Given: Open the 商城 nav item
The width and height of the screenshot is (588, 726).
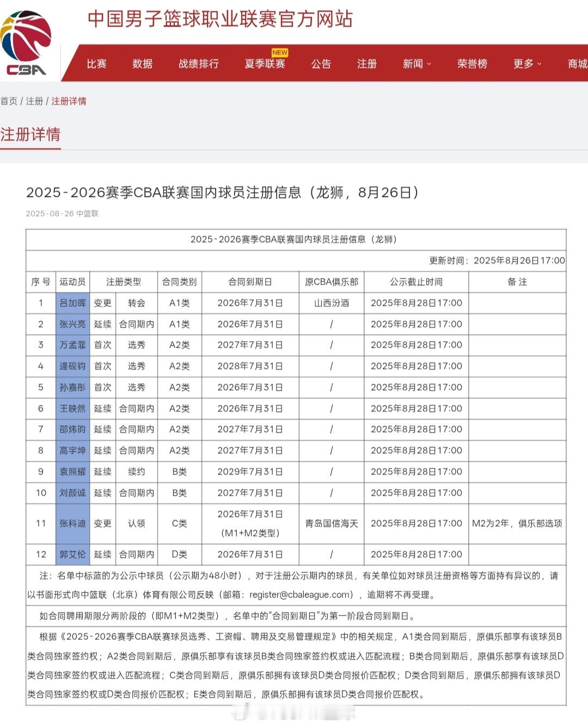Looking at the screenshot, I should point(578,64).
